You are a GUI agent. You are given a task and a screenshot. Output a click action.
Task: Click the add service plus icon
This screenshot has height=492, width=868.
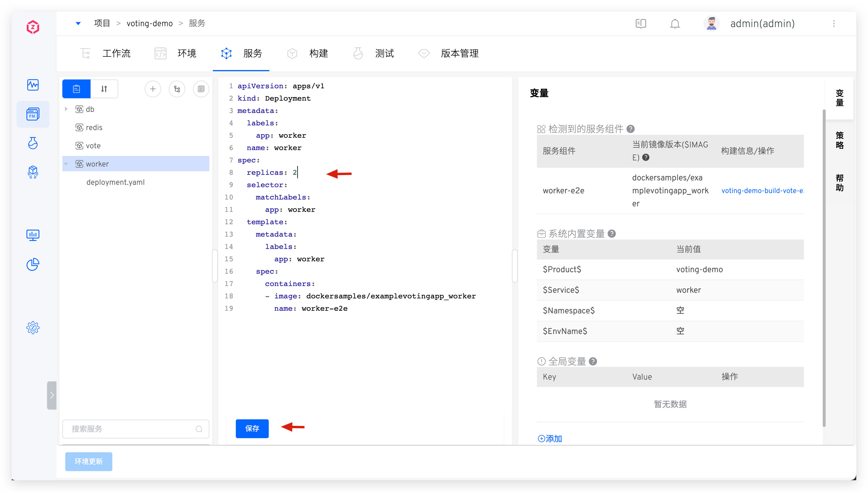pyautogui.click(x=153, y=89)
